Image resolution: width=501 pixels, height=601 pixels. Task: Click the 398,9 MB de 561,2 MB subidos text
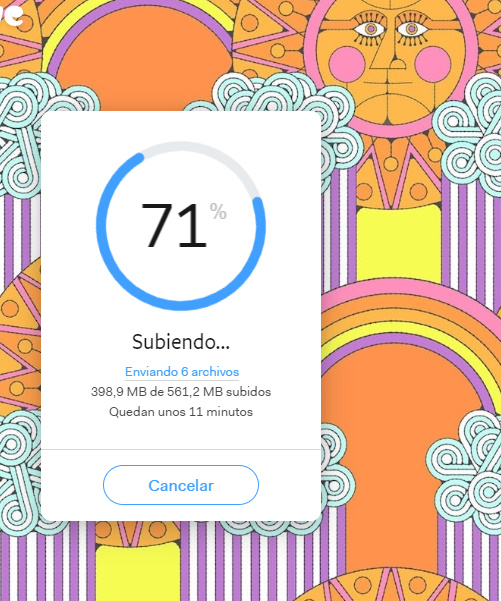coord(181,392)
